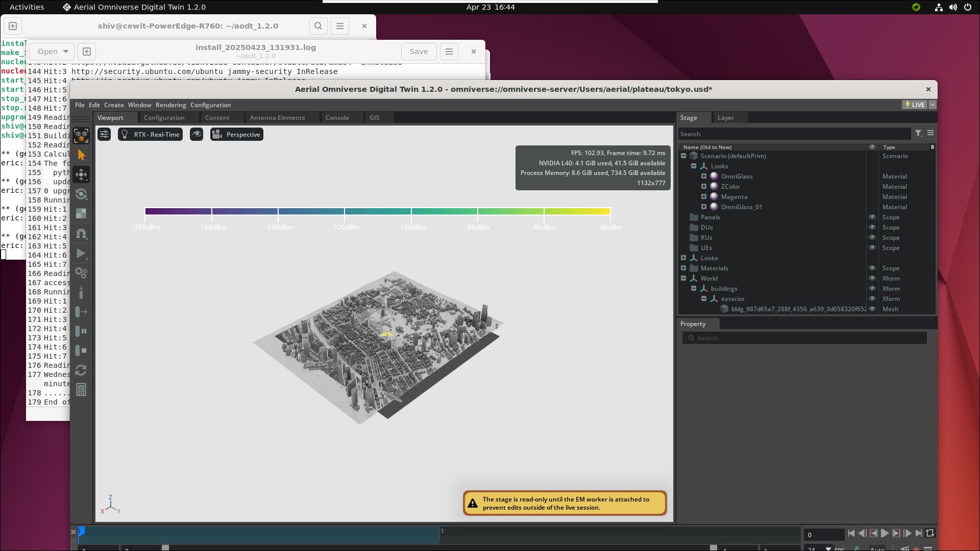
Task: Click the circular refresh arrows icon
Action: tap(81, 370)
